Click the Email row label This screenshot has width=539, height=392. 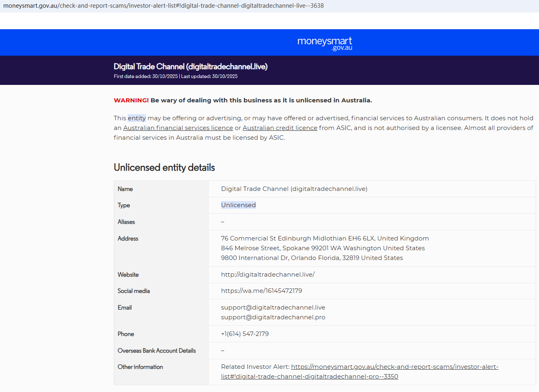[125, 308]
